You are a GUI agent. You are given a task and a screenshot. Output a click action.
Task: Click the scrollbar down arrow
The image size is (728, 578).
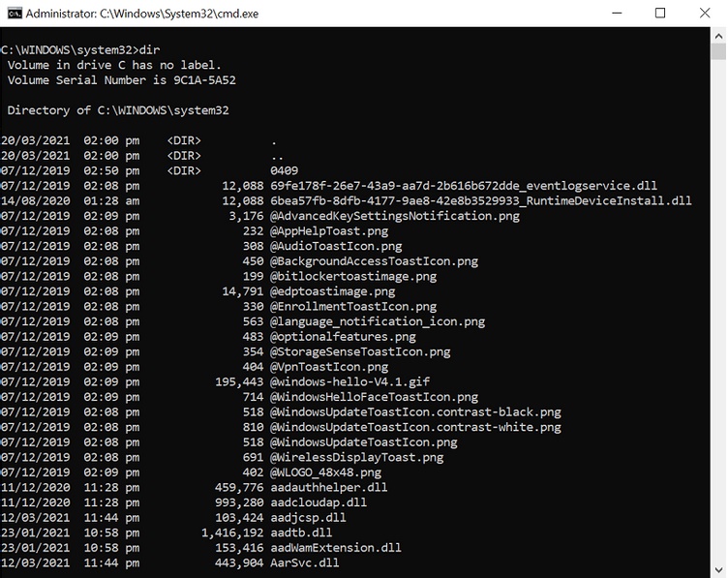718,569
